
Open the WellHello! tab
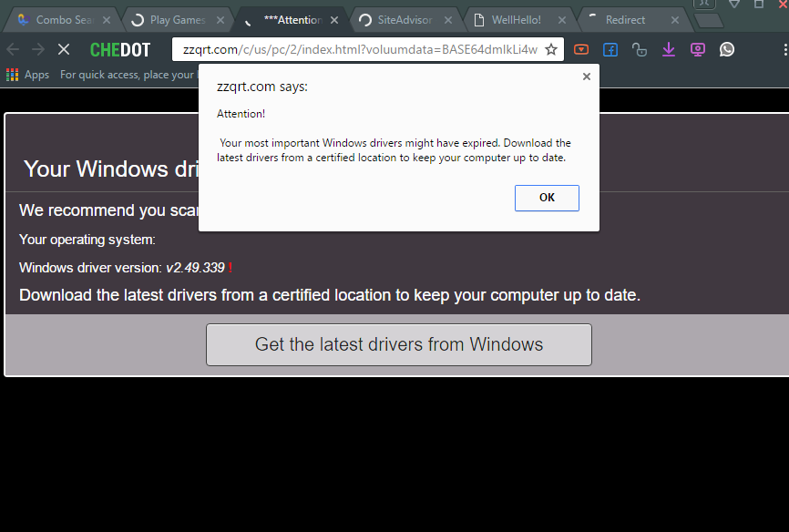(515, 20)
